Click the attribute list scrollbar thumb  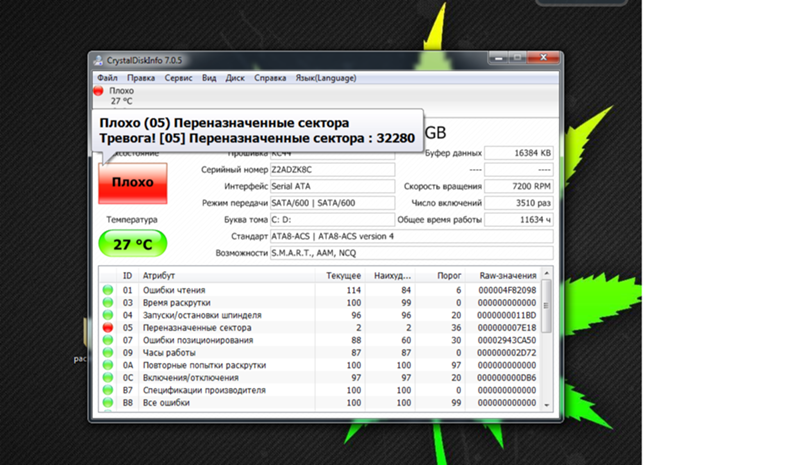pyautogui.click(x=546, y=306)
